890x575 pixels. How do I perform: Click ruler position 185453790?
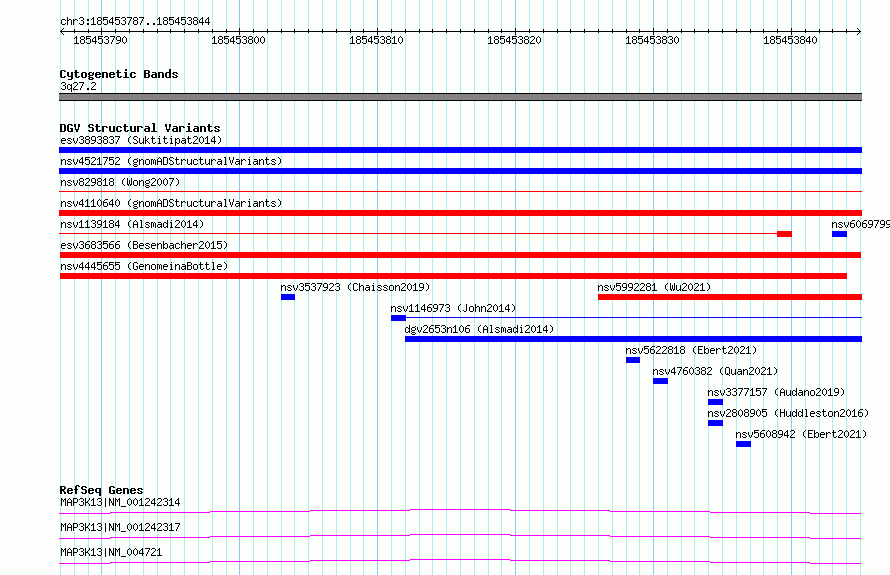(x=100, y=40)
